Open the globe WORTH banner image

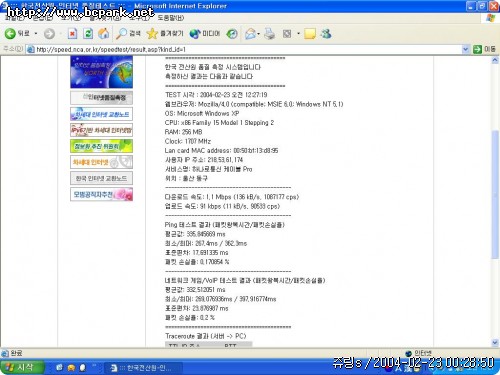tap(101, 72)
